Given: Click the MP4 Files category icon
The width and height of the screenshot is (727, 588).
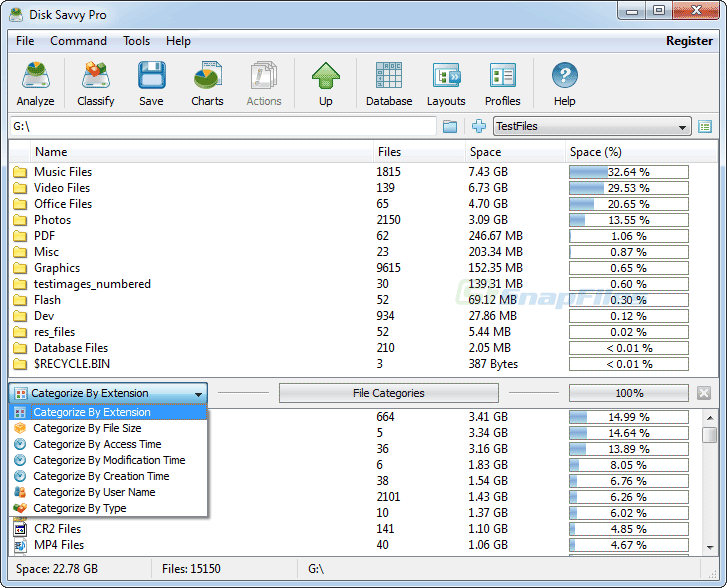Looking at the screenshot, I should coord(20,545).
